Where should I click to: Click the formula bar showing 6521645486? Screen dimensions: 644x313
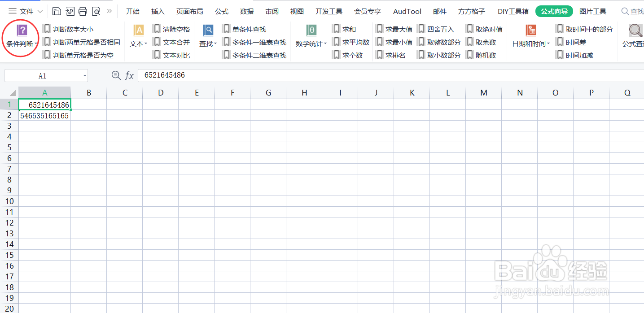pos(390,75)
